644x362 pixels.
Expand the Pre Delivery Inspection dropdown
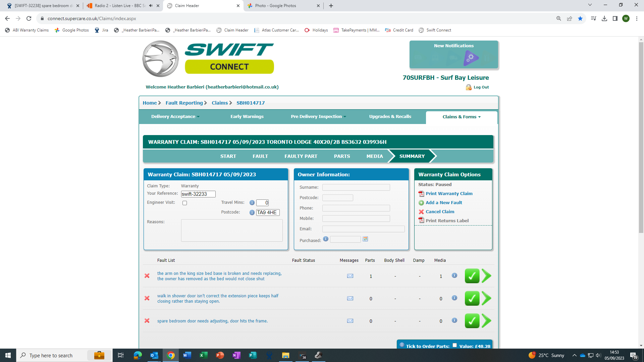coord(318,117)
